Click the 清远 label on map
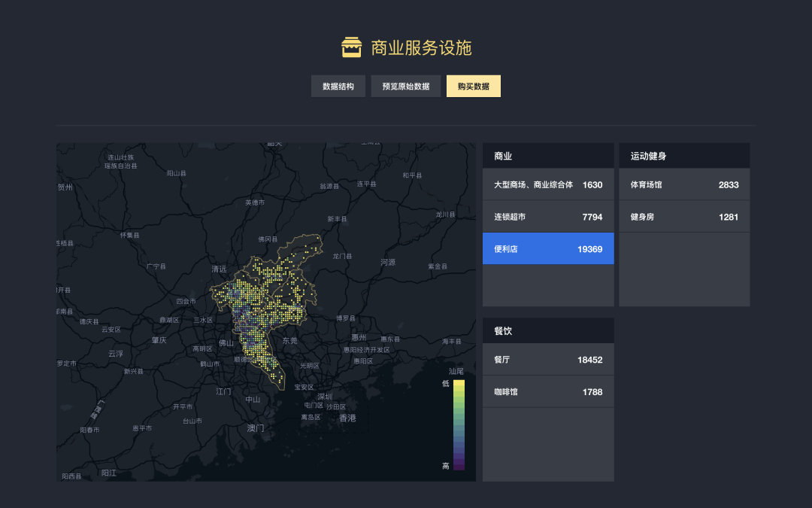The image size is (812, 508). [x=219, y=269]
